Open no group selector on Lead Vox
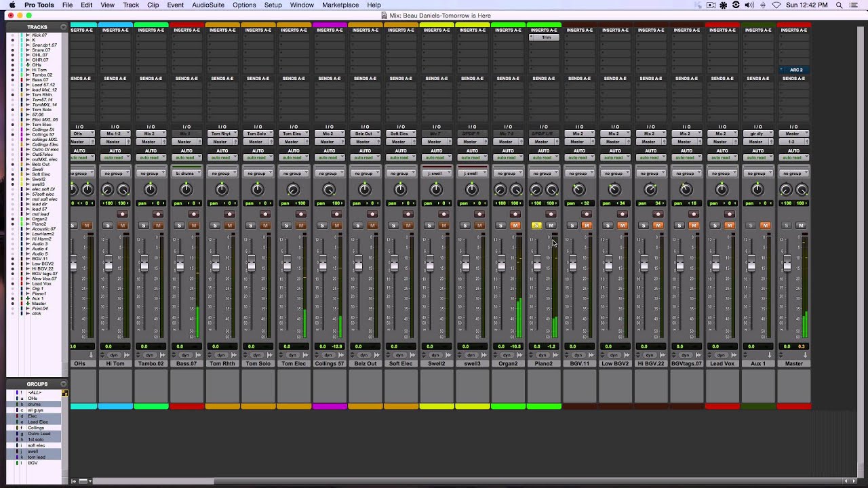 coord(722,174)
